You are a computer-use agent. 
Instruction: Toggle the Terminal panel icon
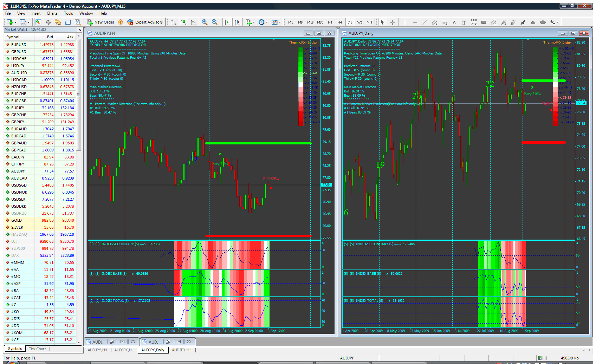(x=68, y=22)
